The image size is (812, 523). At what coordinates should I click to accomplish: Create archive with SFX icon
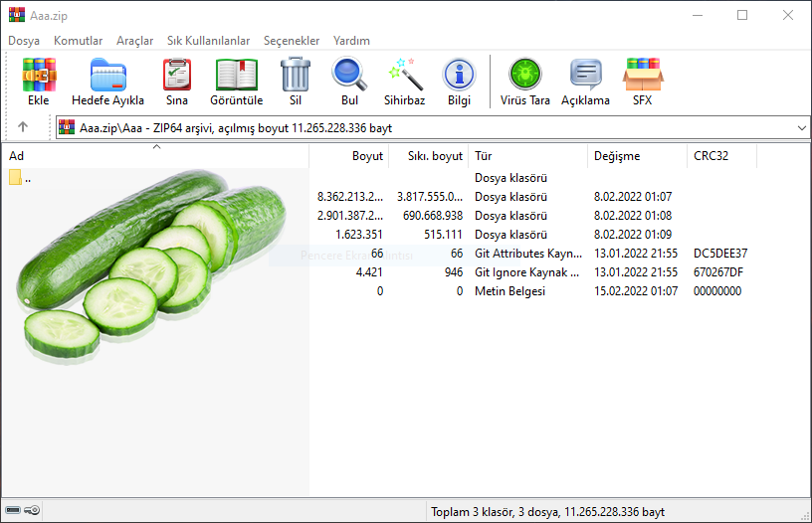pos(643,76)
